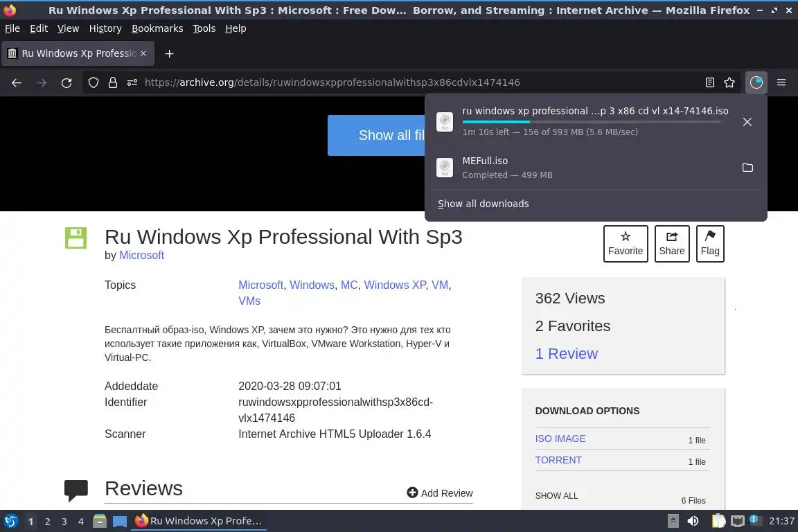Reload the current page
The width and height of the screenshot is (798, 532).
[x=66, y=82]
